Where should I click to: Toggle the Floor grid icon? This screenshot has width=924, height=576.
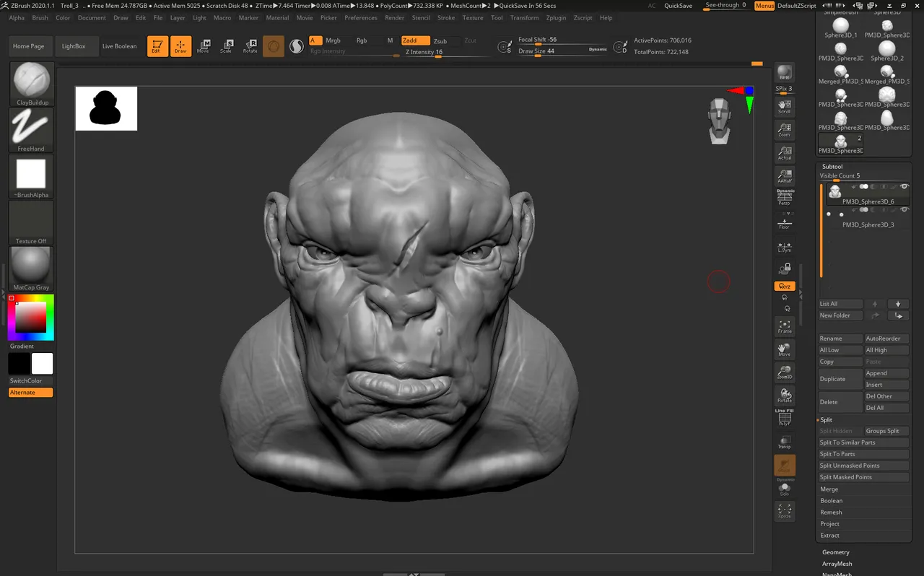pos(785,223)
